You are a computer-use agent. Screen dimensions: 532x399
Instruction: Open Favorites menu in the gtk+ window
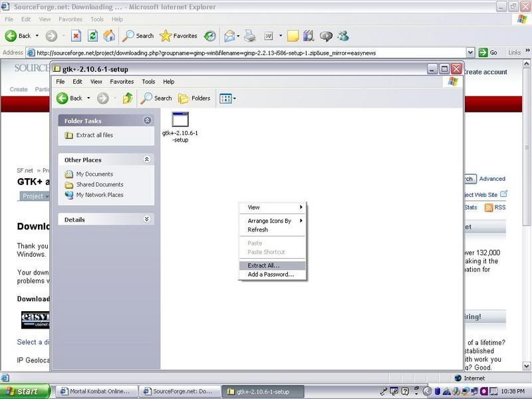click(x=122, y=82)
